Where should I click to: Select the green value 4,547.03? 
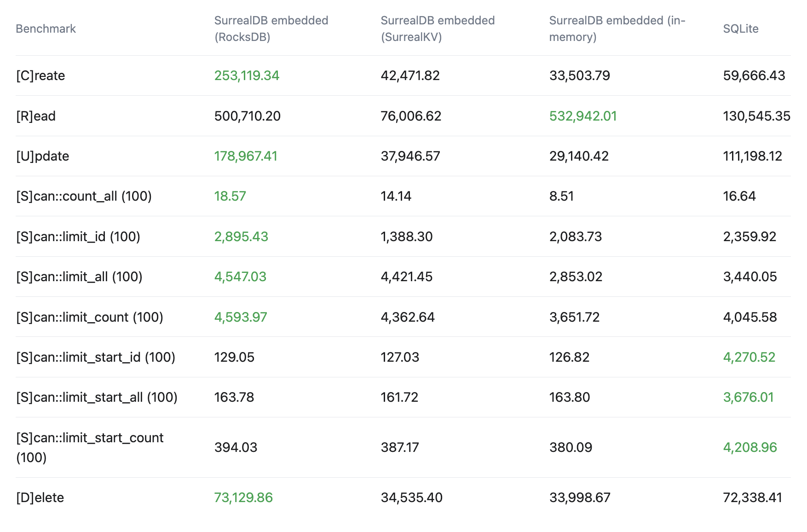tap(240, 277)
